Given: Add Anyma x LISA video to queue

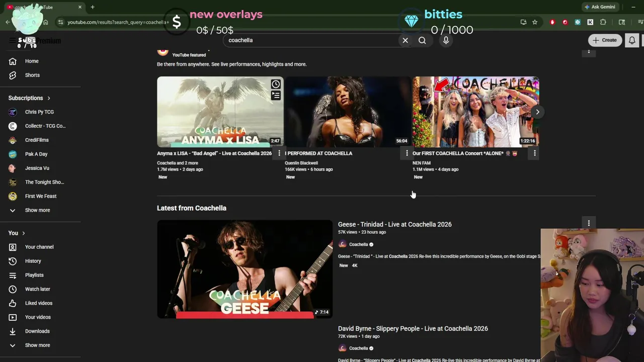Looking at the screenshot, I should click(276, 95).
